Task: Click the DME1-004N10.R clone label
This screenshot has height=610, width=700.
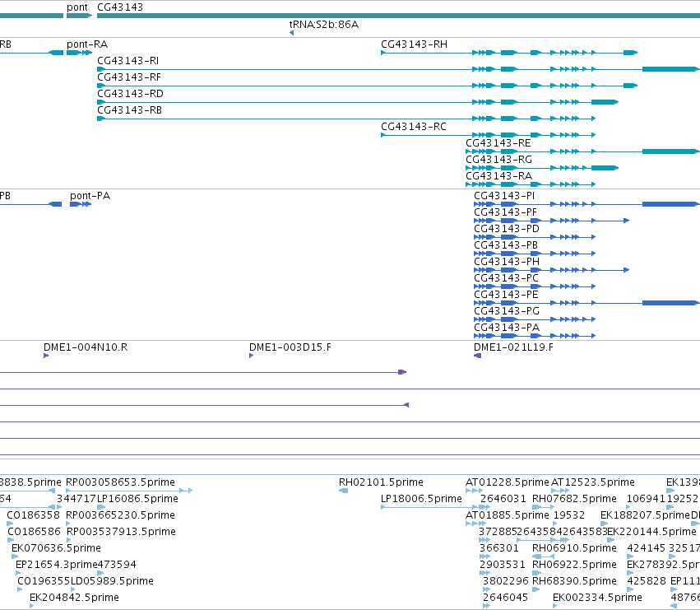Action: point(86,347)
